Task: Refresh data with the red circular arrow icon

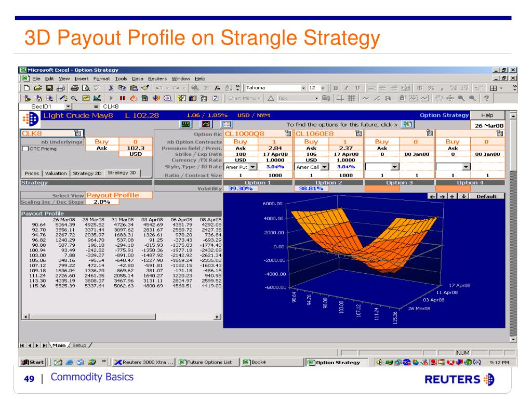Action: click(x=134, y=98)
